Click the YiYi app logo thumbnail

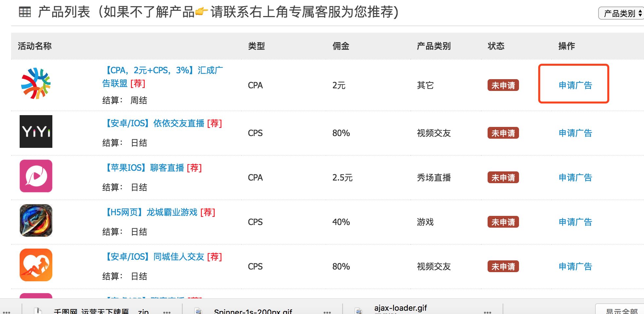click(36, 131)
